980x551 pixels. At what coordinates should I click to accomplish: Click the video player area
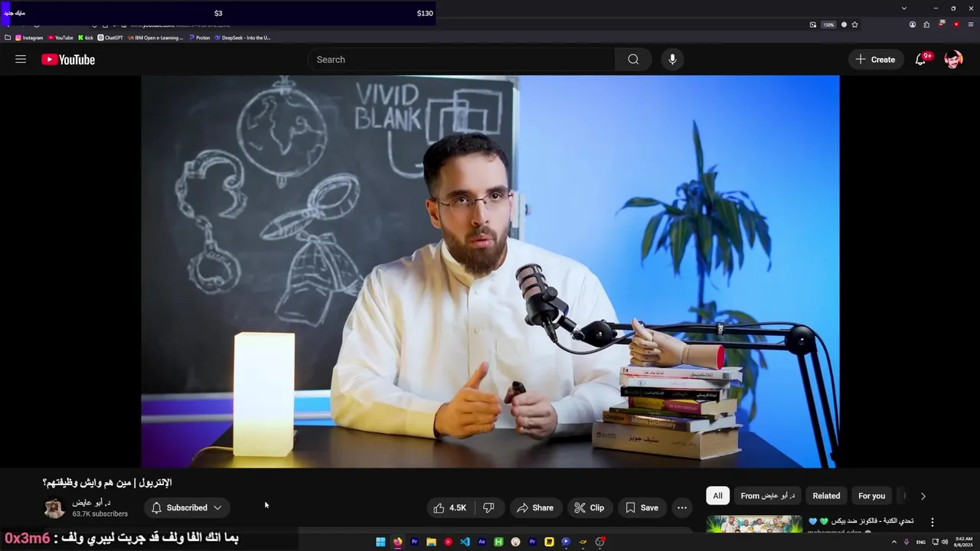(490, 271)
